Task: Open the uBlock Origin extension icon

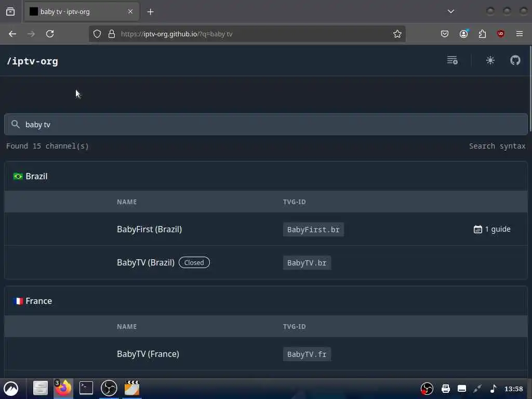Action: point(501,34)
